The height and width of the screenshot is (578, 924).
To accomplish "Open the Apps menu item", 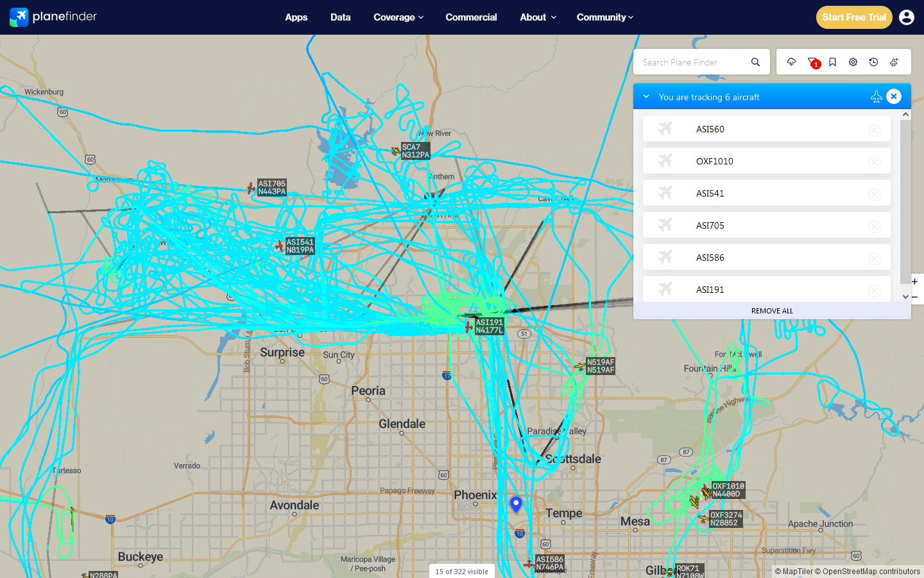I will (296, 17).
